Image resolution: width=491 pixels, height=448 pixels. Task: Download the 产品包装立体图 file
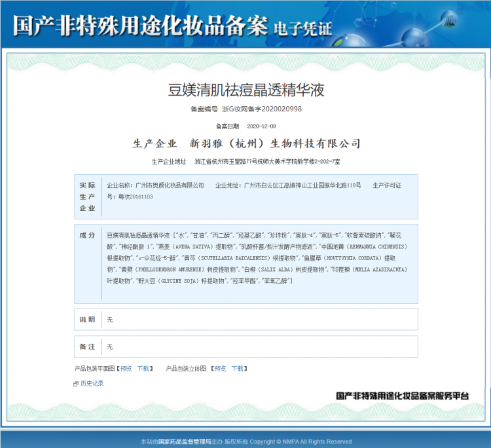[x=238, y=369]
